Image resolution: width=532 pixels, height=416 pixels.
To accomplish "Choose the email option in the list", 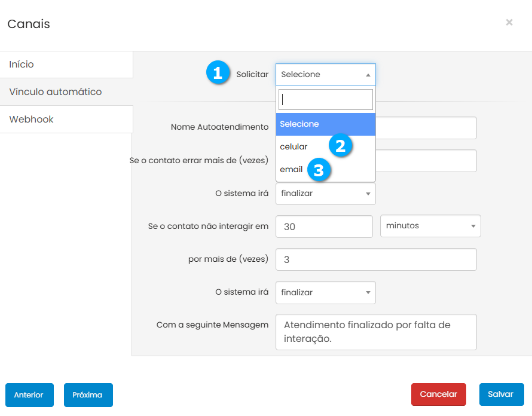I will 292,170.
